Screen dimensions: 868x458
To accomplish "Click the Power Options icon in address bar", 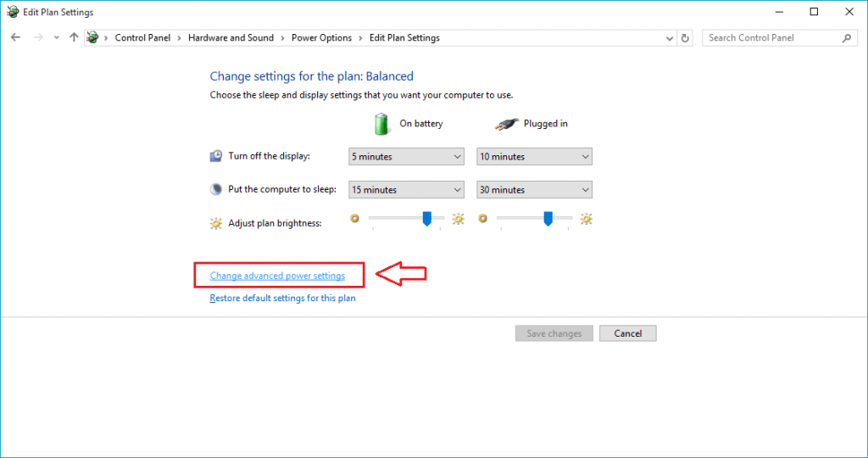I will pyautogui.click(x=92, y=37).
